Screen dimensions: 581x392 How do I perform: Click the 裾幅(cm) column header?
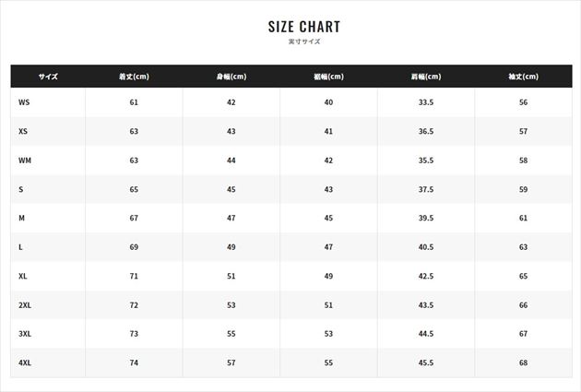(328, 77)
